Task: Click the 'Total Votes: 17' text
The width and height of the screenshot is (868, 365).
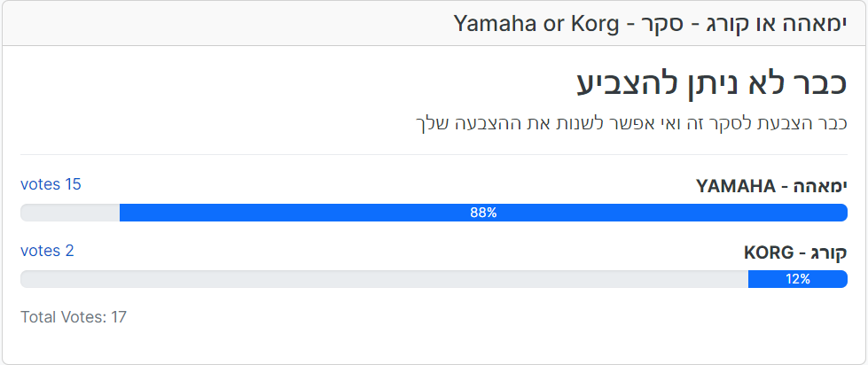Action: tap(74, 317)
